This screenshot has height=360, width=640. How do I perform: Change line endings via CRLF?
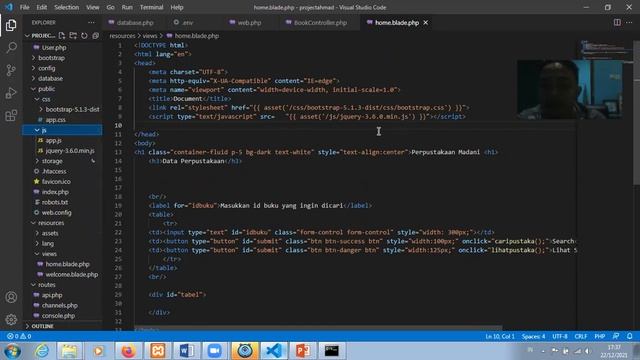tap(581, 336)
